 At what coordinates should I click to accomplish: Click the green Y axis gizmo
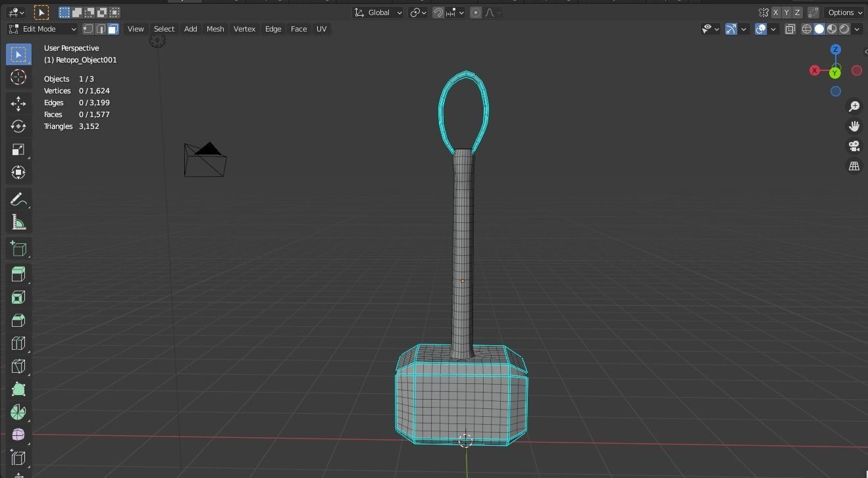coord(835,72)
